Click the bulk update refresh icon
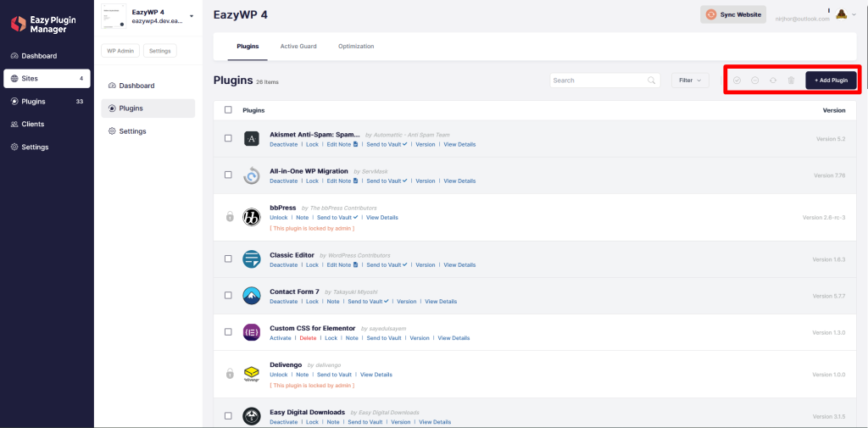Viewport: 868px width, 428px height. (773, 81)
